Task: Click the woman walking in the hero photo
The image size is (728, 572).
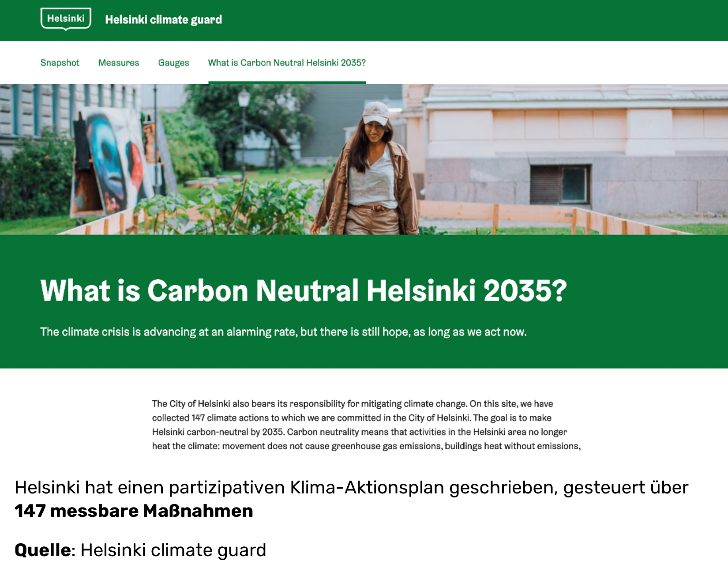Action: (371, 177)
